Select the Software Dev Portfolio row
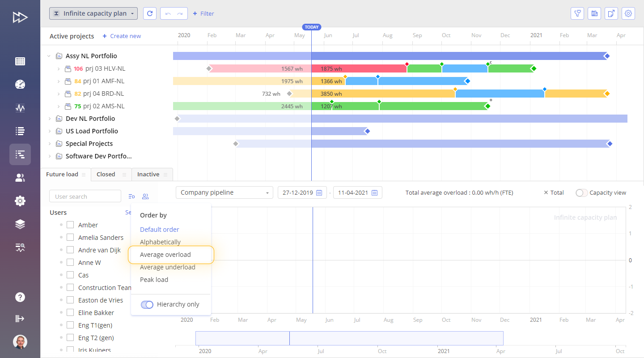 [99, 156]
